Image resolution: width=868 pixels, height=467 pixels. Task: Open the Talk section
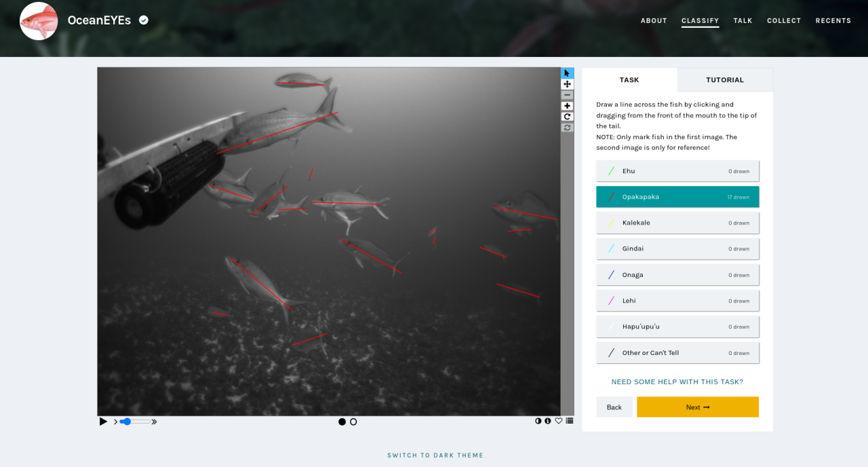[x=743, y=20]
